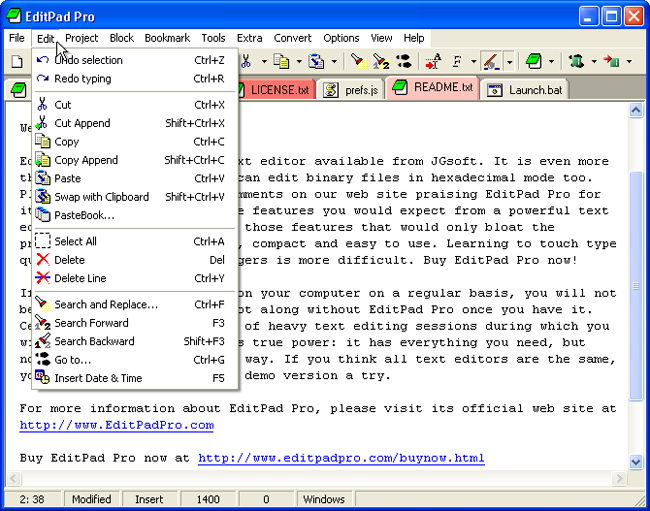650x511 pixels.
Task: Click the vertical scrollbar down arrow
Action: 636,463
